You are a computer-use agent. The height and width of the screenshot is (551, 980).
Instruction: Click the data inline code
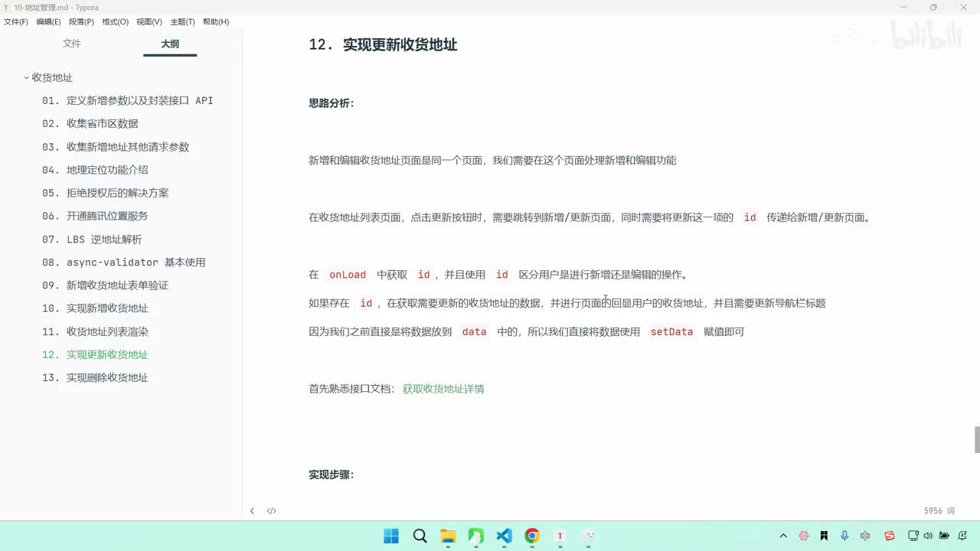click(x=474, y=332)
